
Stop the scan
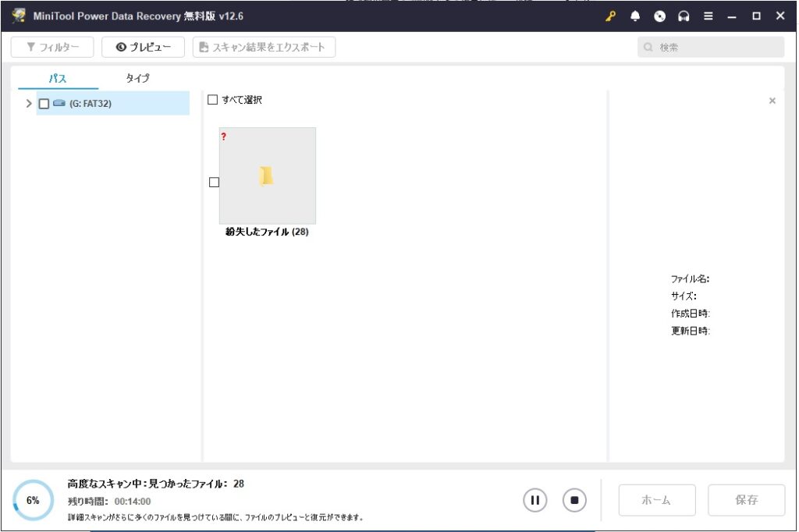pos(574,500)
